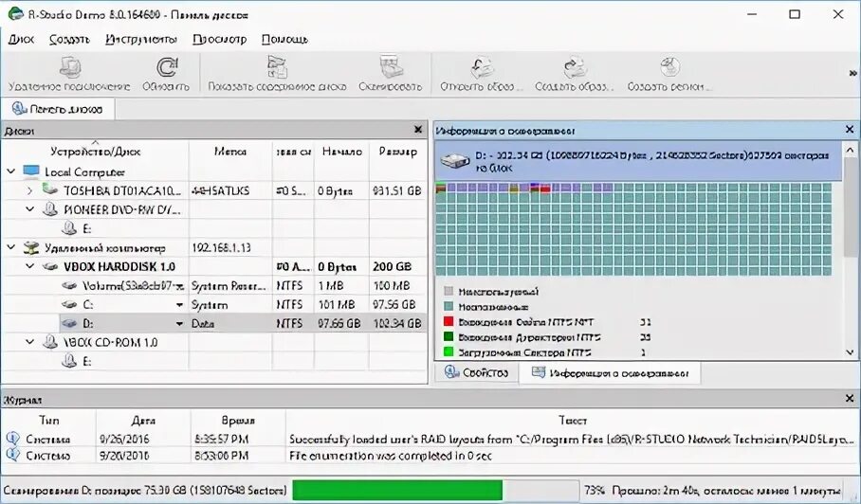The height and width of the screenshot is (504, 861).
Task: Select the Scan Information tab
Action: (610, 373)
